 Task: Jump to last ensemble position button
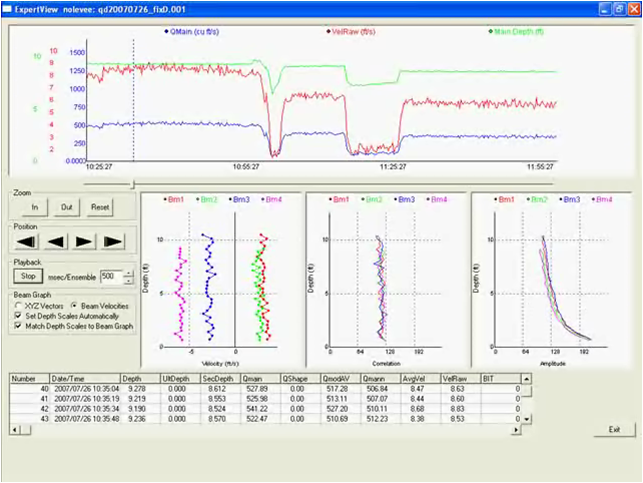pos(112,241)
